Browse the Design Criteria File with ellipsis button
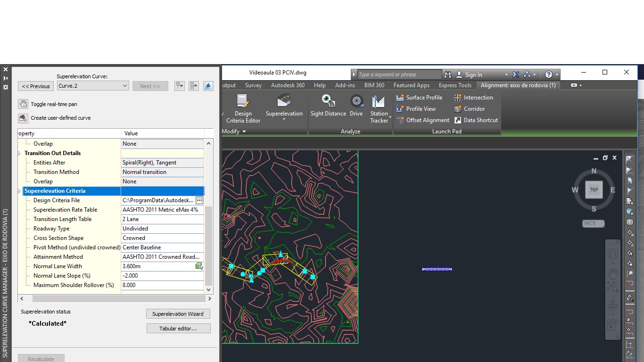The height and width of the screenshot is (362, 644). tap(199, 200)
